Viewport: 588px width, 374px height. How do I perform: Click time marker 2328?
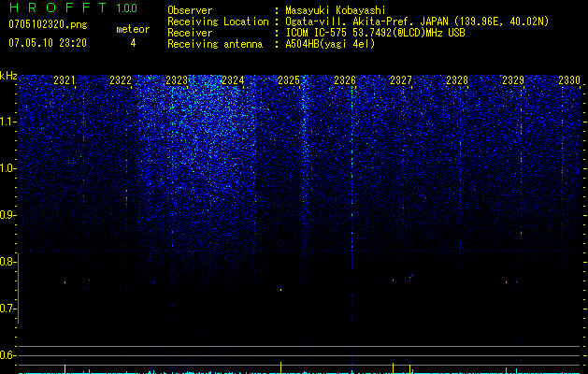[457, 79]
